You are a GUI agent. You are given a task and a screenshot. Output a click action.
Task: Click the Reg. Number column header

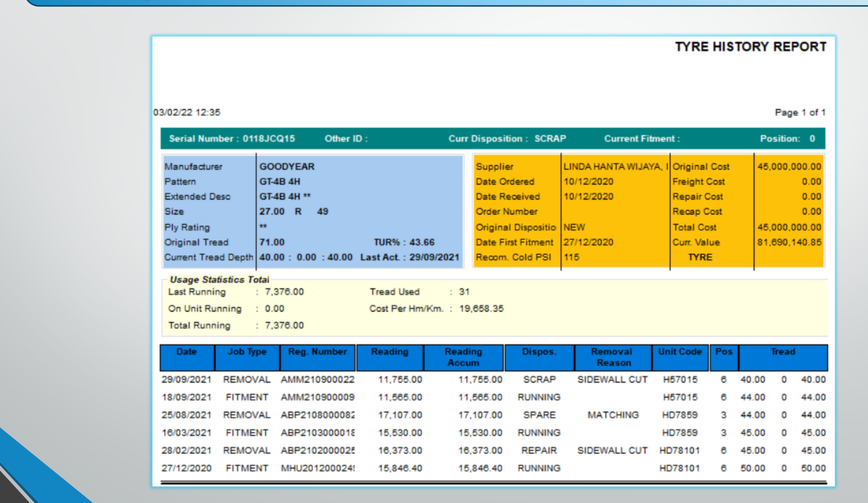click(x=318, y=357)
